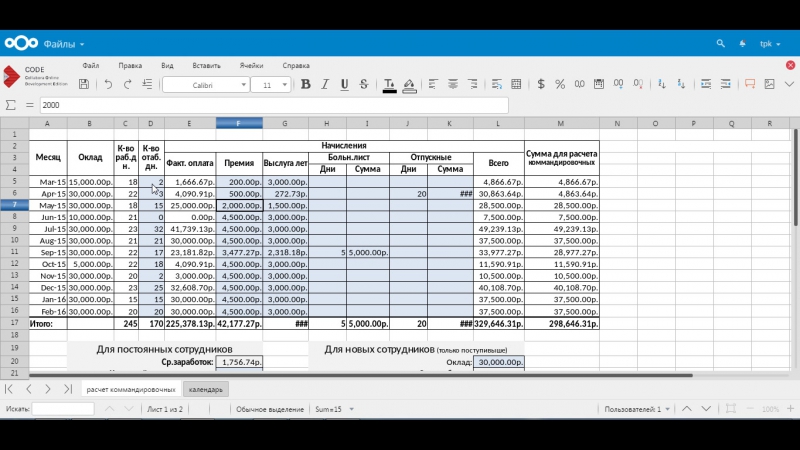Format cell as percent
The image size is (800, 450).
coord(560,85)
